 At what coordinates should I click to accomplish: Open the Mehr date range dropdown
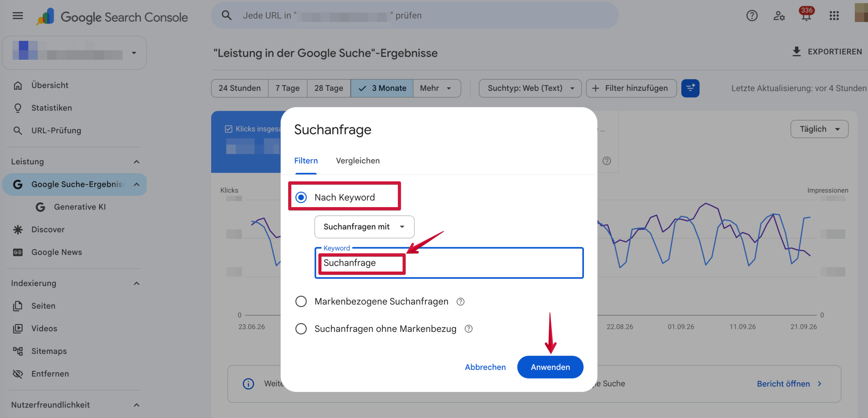pyautogui.click(x=437, y=88)
